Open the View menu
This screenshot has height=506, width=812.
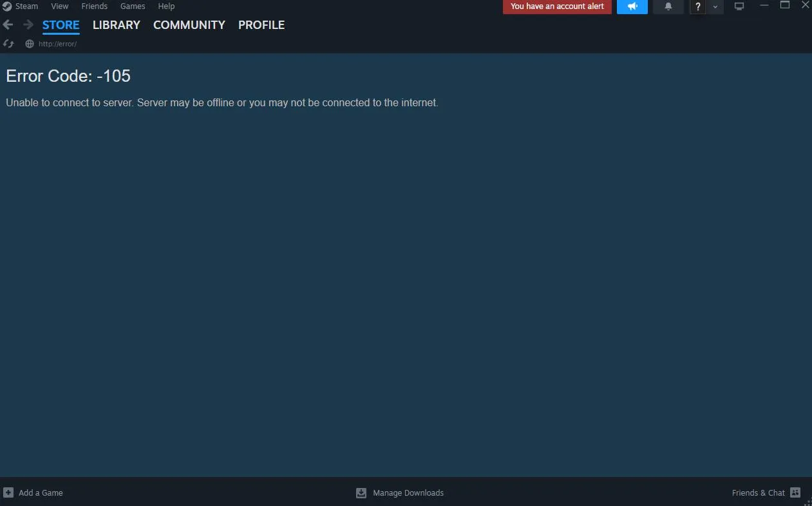59,6
